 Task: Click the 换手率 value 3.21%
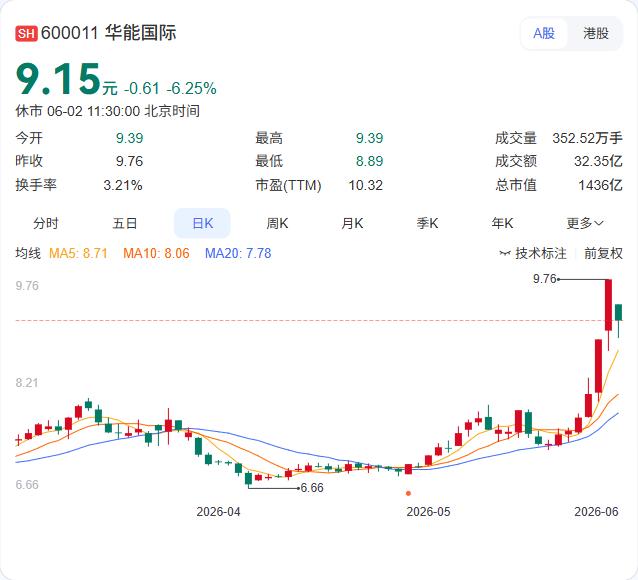(x=122, y=186)
